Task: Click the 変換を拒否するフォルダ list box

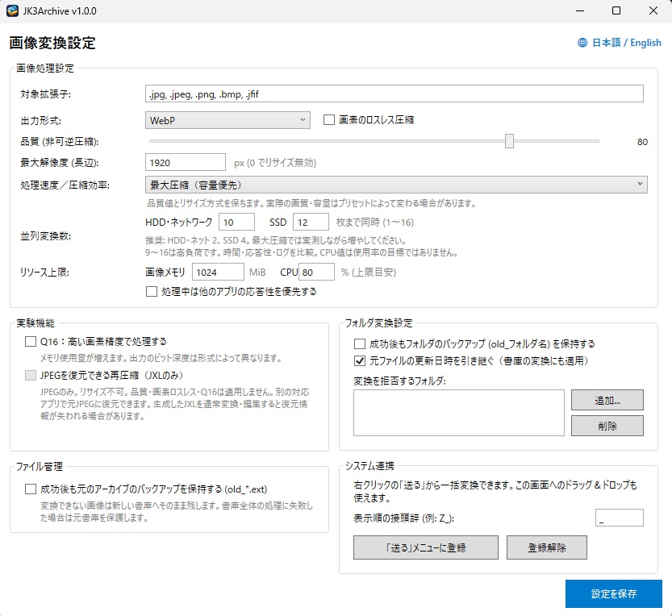Action: (458, 413)
